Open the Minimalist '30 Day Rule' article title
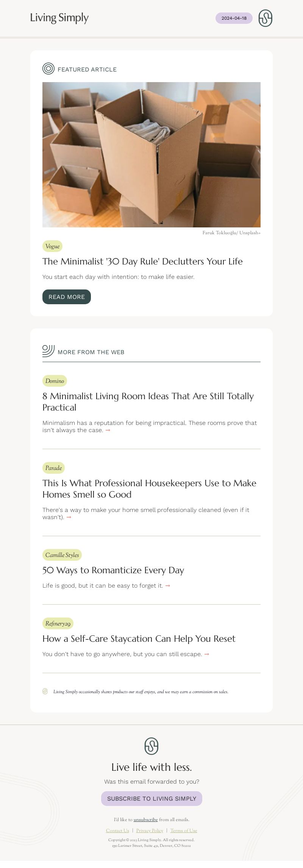This screenshot has height=868, width=303. tap(142, 261)
